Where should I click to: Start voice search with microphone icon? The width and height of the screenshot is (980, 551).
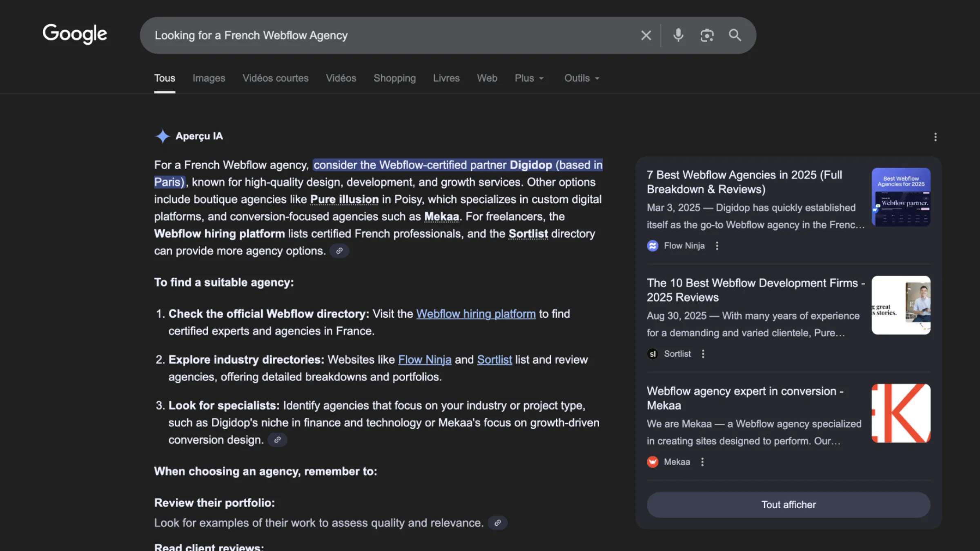point(678,36)
